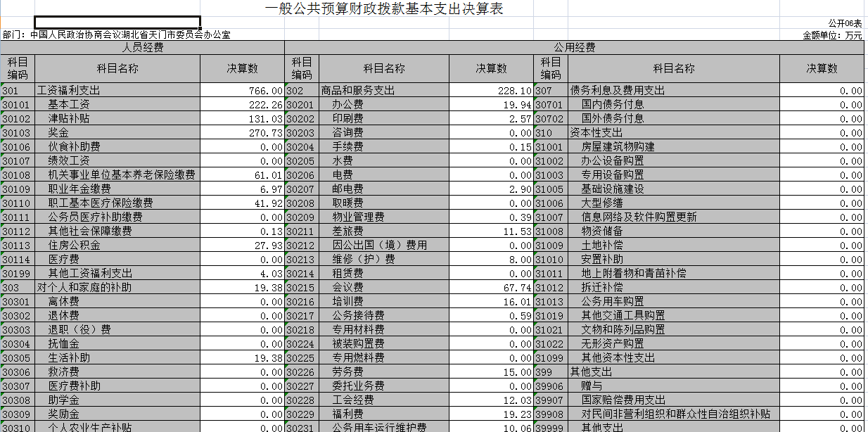Click the 生活补助 cell
Viewport: 868px width, 432px height.
tap(117, 358)
